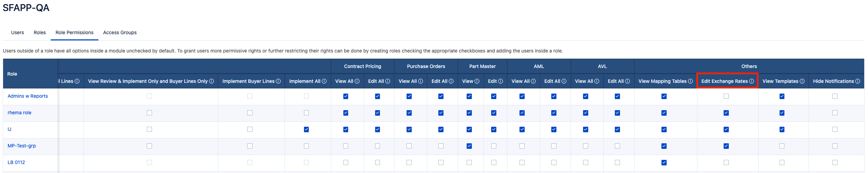Enable Edit Exchange Rates for Admins w Reports
The height and width of the screenshot is (173, 868).
point(726,96)
